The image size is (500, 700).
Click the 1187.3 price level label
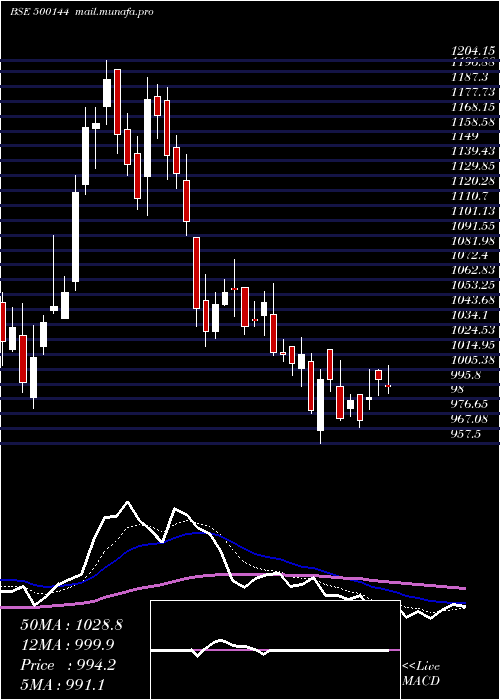pos(469,77)
